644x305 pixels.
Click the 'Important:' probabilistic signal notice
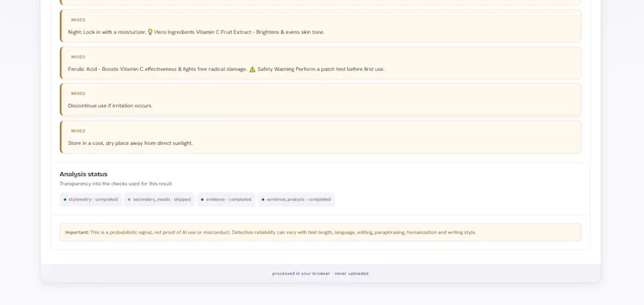point(320,233)
